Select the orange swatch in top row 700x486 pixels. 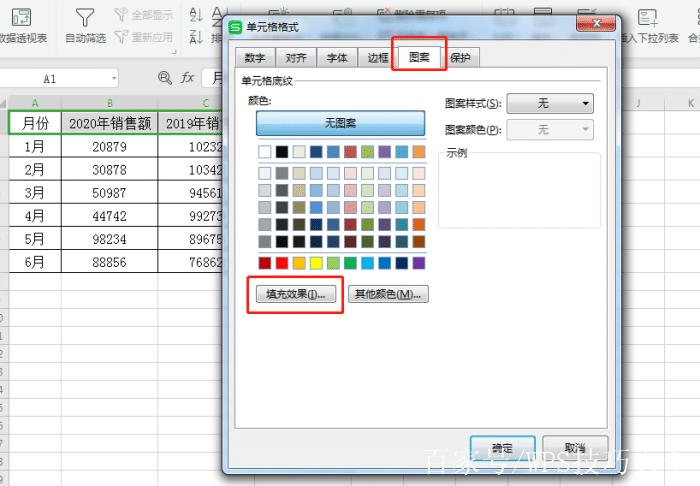coord(419,152)
